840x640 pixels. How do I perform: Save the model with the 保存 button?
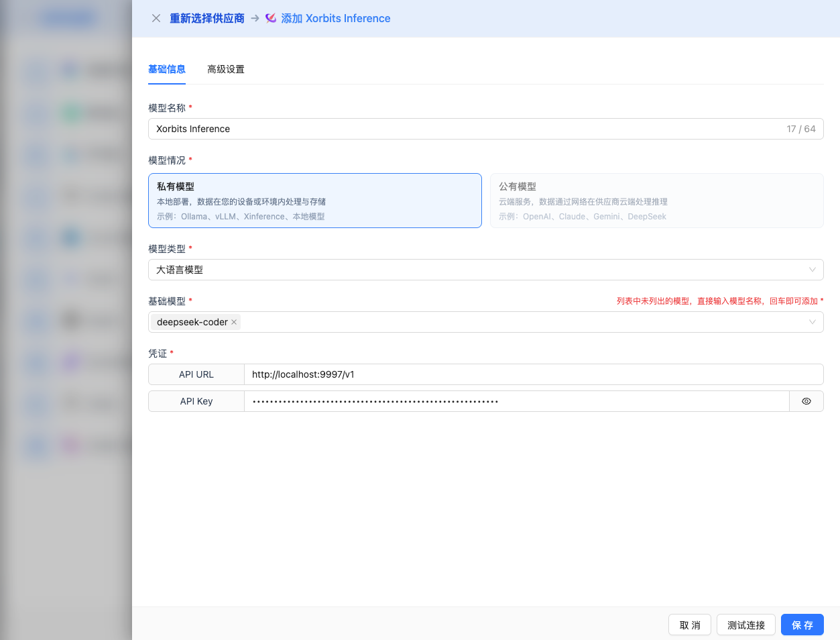(x=802, y=625)
